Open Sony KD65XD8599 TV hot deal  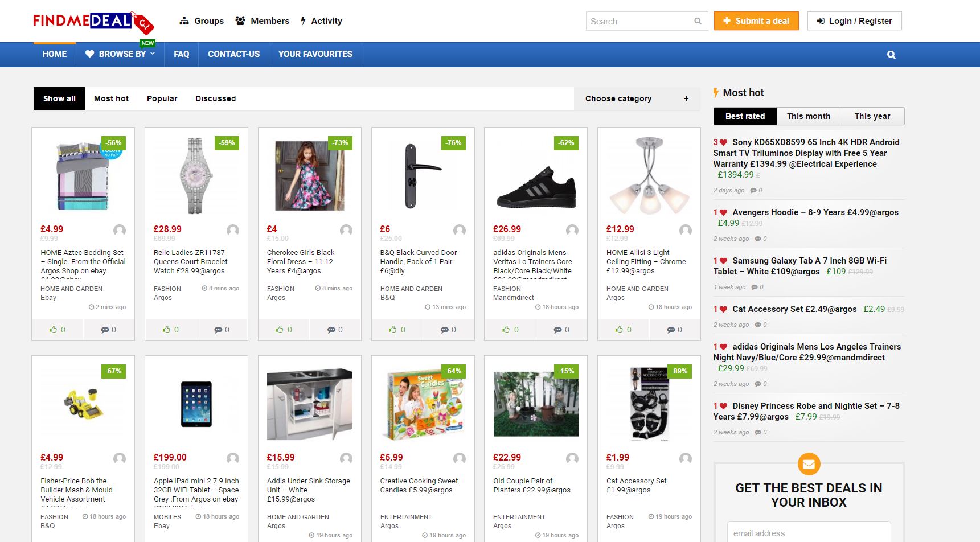click(x=807, y=153)
